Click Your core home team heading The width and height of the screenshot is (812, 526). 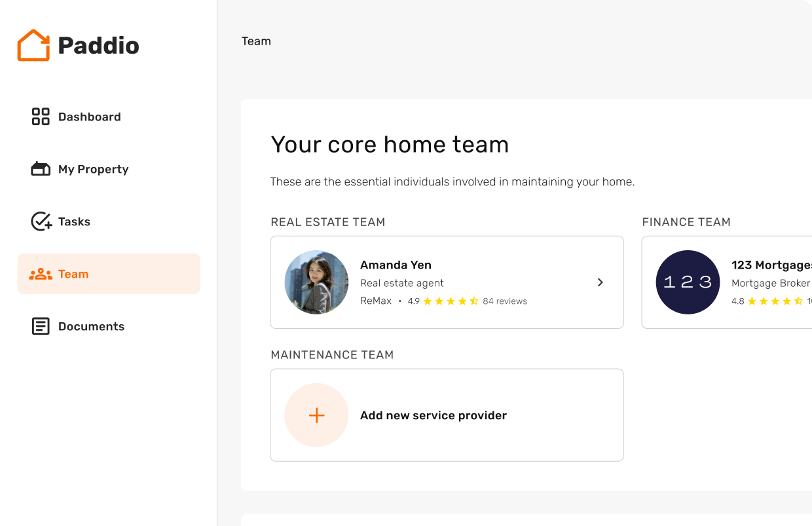390,144
